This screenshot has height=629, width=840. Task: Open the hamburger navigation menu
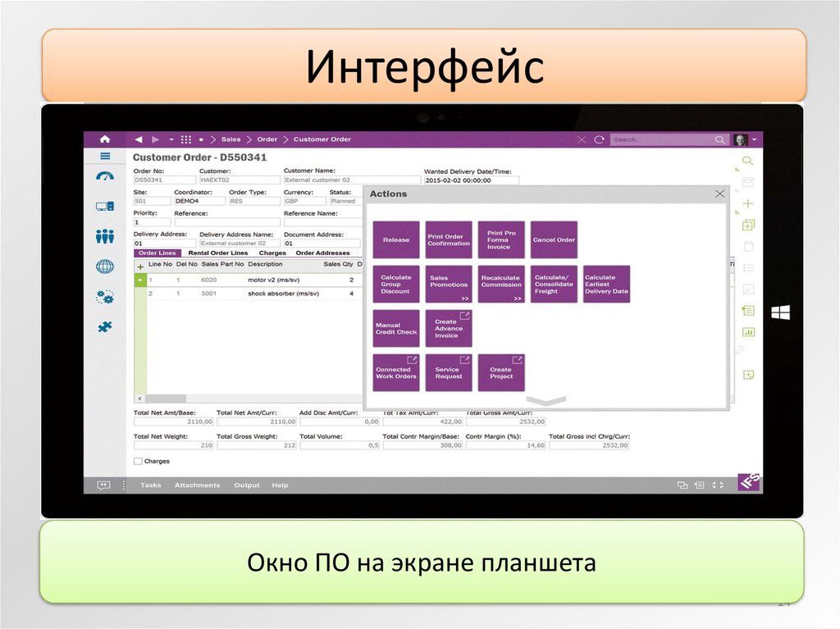tap(105, 157)
